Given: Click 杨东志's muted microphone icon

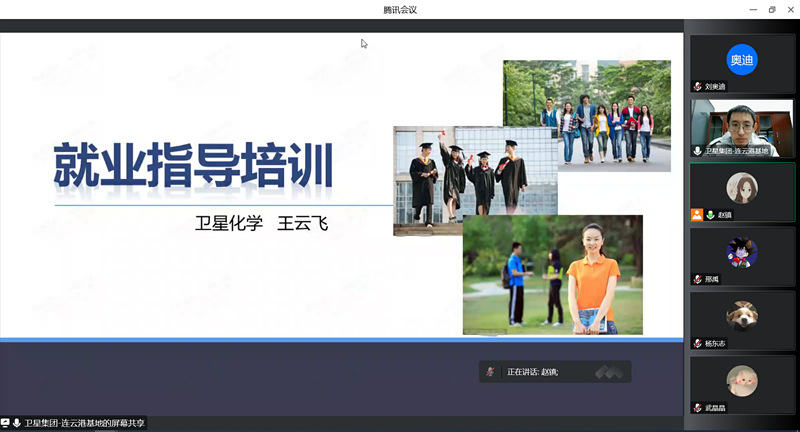Looking at the screenshot, I should tap(697, 343).
